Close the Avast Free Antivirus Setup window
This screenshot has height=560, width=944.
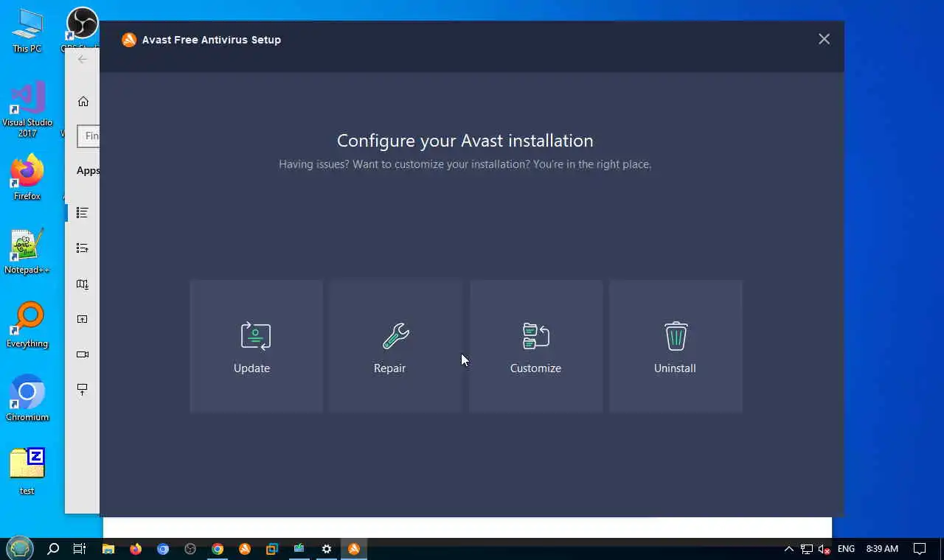coord(824,39)
